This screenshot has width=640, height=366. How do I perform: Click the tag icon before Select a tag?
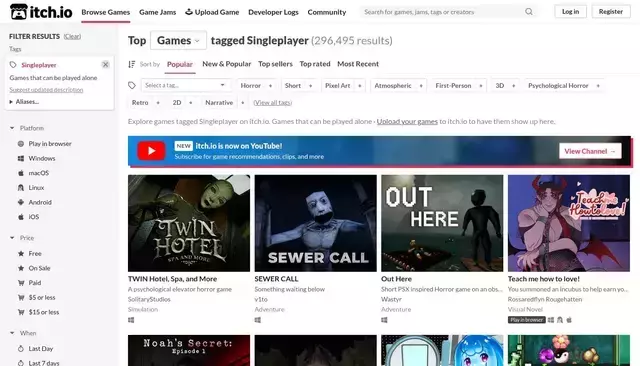[x=131, y=85]
